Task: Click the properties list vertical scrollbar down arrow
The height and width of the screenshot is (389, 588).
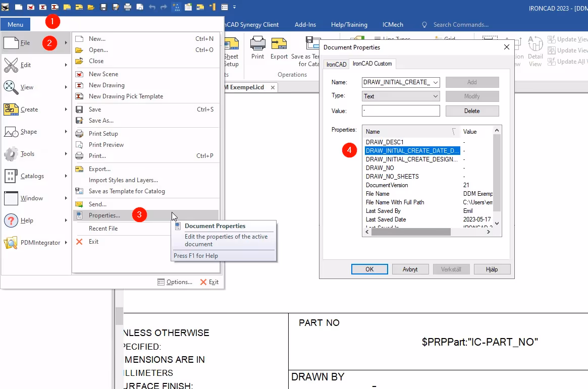Action: [x=497, y=224]
